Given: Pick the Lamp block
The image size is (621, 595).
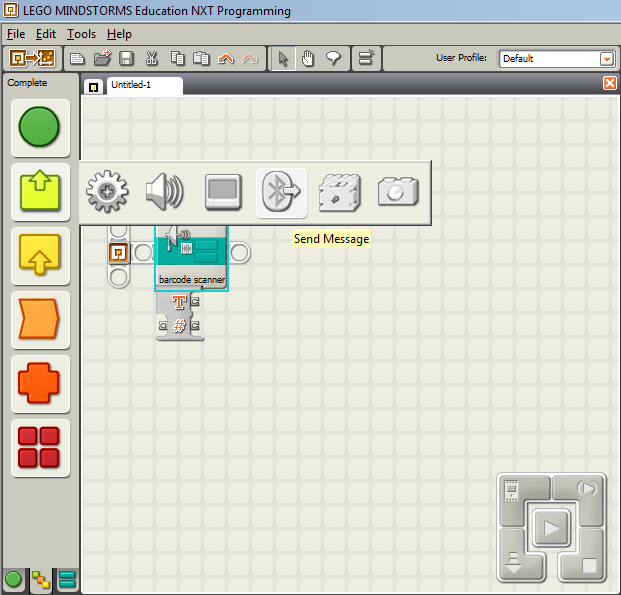Looking at the screenshot, I should tap(398, 192).
